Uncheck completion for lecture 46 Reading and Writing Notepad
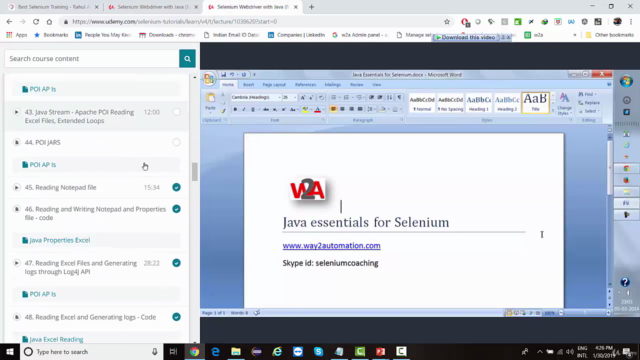This screenshot has height=360, width=640. tap(176, 209)
